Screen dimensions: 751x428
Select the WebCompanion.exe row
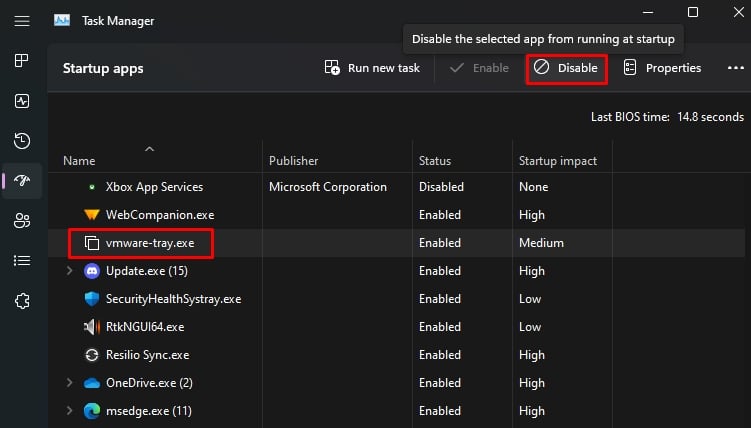point(160,215)
